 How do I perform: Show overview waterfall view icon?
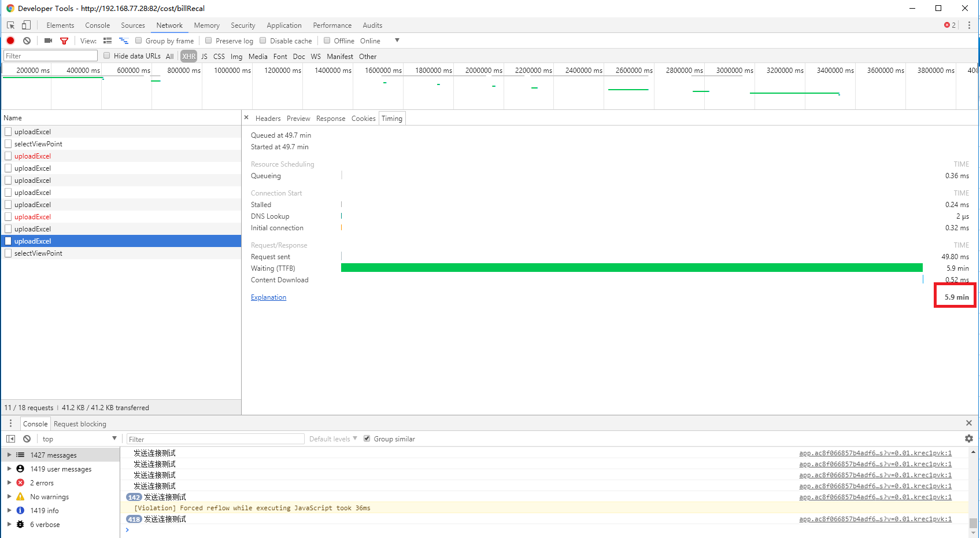coord(124,40)
